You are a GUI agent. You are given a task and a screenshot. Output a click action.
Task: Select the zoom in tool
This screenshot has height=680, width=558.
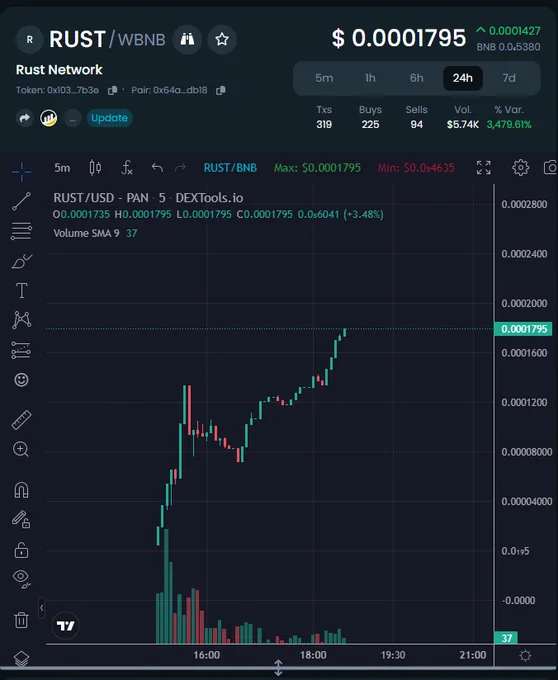click(21, 449)
